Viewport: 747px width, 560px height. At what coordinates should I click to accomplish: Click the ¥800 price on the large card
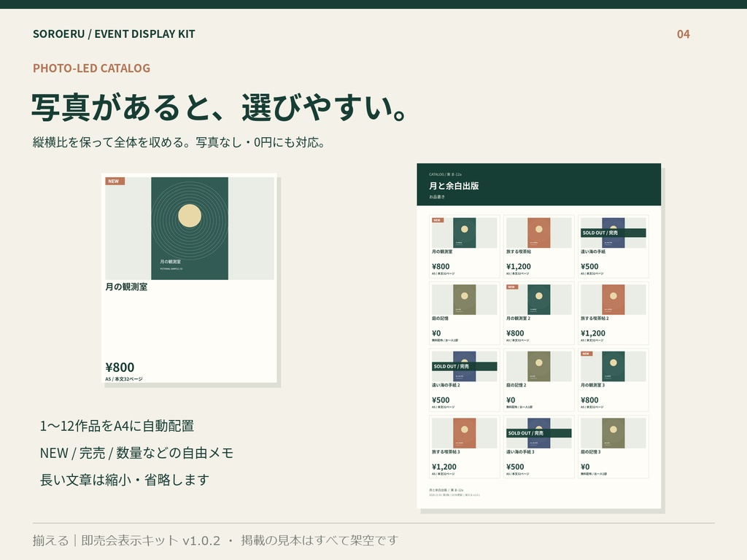coord(120,367)
